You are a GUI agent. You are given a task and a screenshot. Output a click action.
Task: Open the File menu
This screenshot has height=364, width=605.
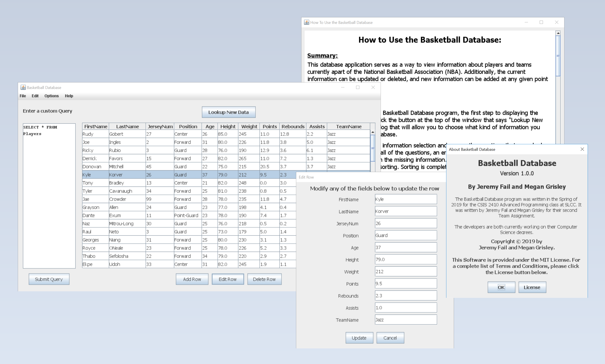point(22,96)
